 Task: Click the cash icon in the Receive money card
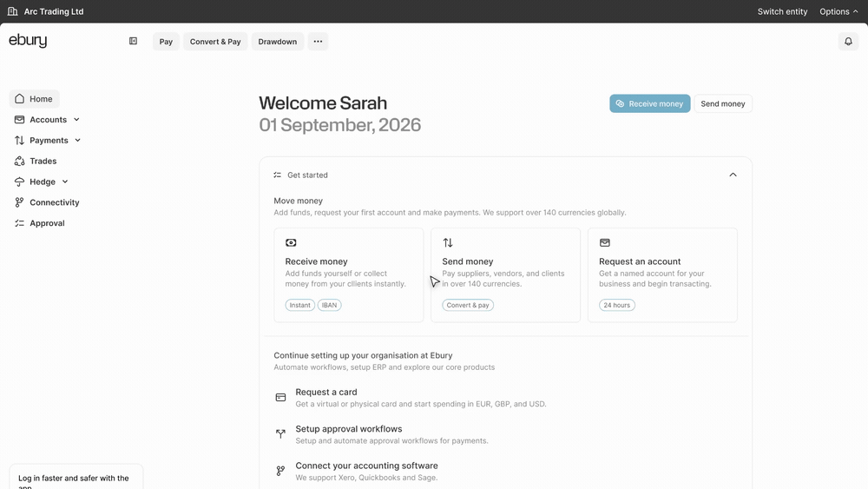[291, 242]
